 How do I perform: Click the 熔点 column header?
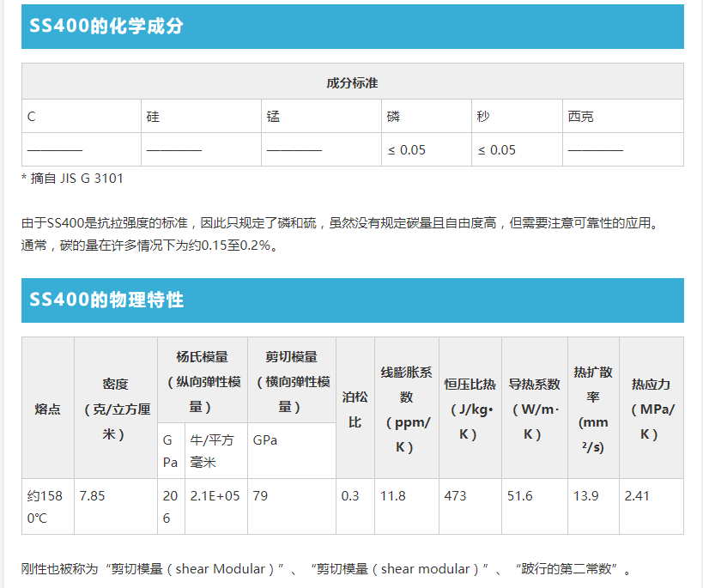[48, 409]
